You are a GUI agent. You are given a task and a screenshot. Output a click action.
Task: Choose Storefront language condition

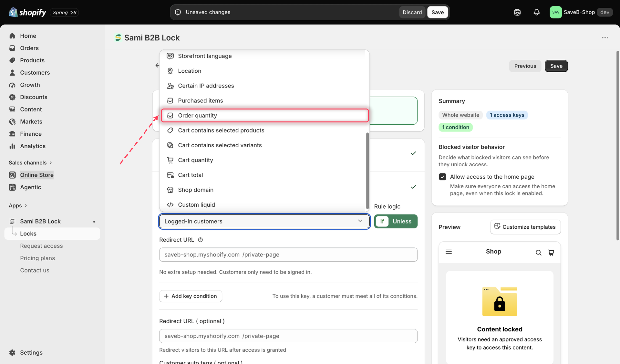click(264, 56)
